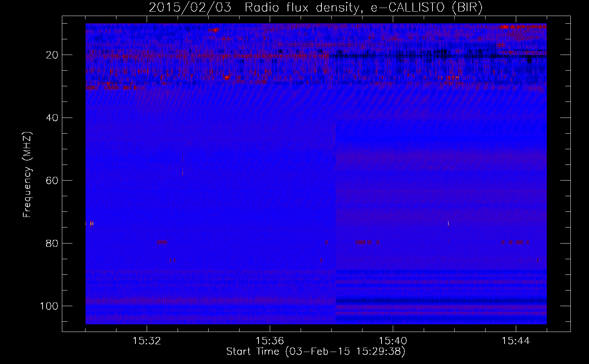Click the bright orange spike near 74 MHz at spectrogram start
The width and height of the screenshot is (589, 364).
point(92,223)
